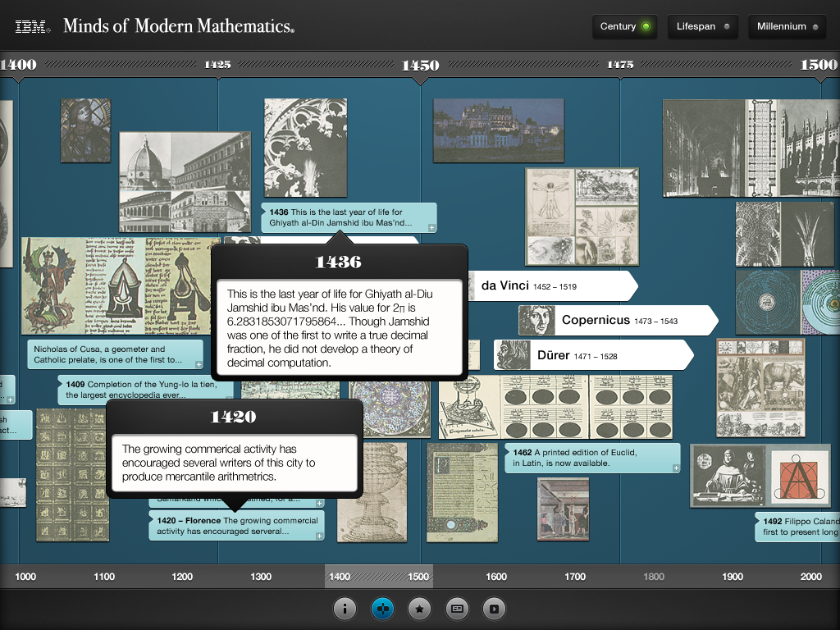Open the Flagellation painting thumbnail
This screenshot has height=630, width=840.
(x=563, y=509)
